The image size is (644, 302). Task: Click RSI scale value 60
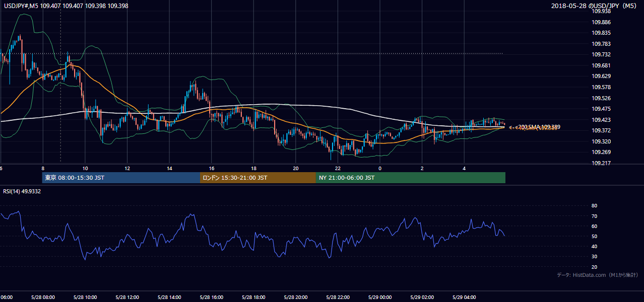(x=594, y=226)
